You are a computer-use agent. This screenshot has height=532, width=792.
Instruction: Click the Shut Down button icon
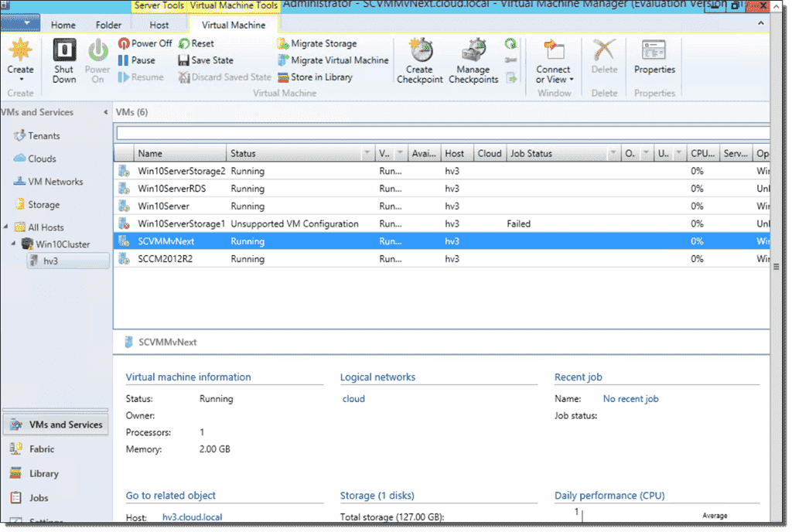65,51
